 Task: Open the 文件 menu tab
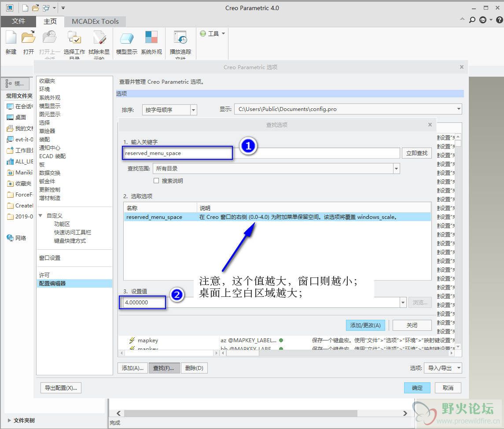[x=18, y=21]
